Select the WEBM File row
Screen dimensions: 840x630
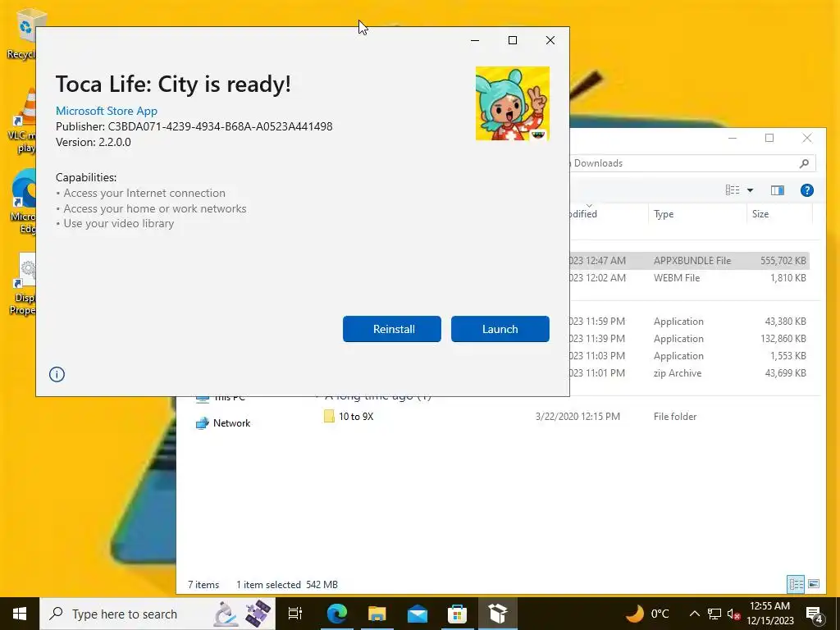click(x=689, y=277)
